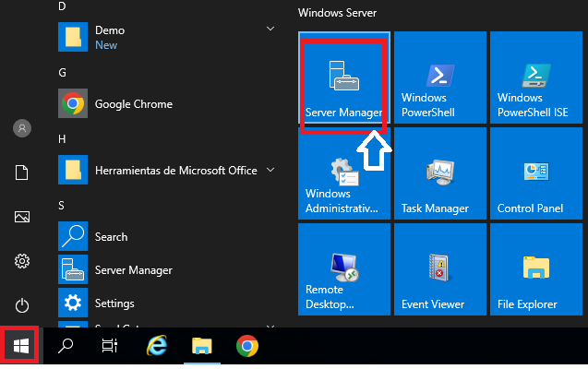Launch Remote Desktop Connection tile
The width and height of the screenshot is (588, 369).
coord(344,269)
